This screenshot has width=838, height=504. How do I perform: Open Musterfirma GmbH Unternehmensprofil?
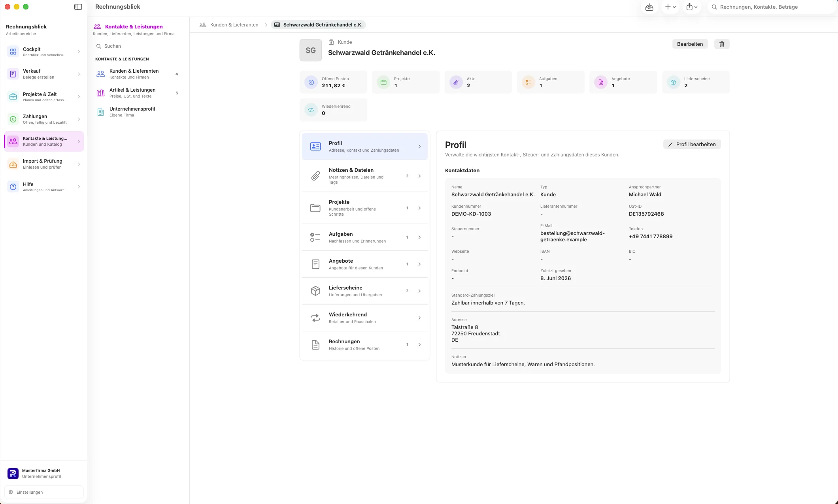pos(44,473)
